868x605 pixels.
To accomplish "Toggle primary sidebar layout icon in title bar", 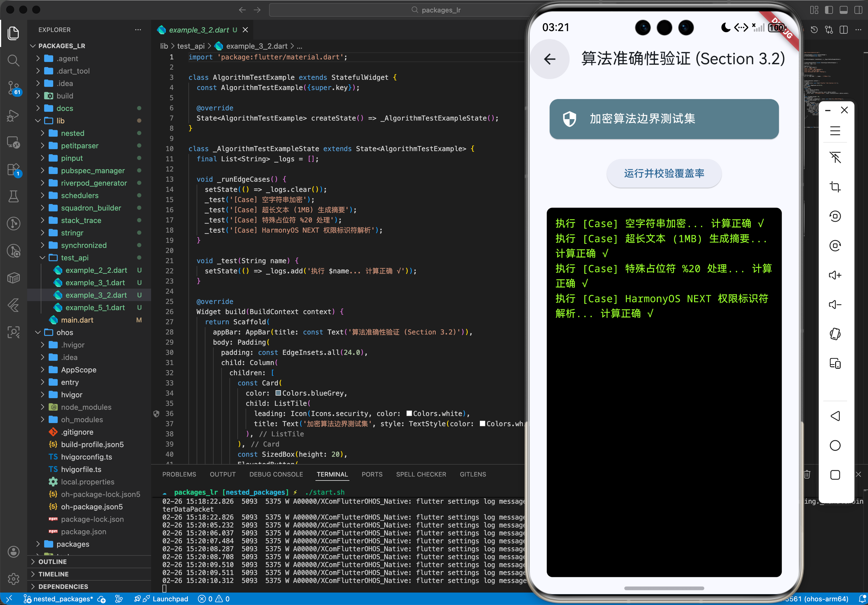I will pyautogui.click(x=829, y=10).
